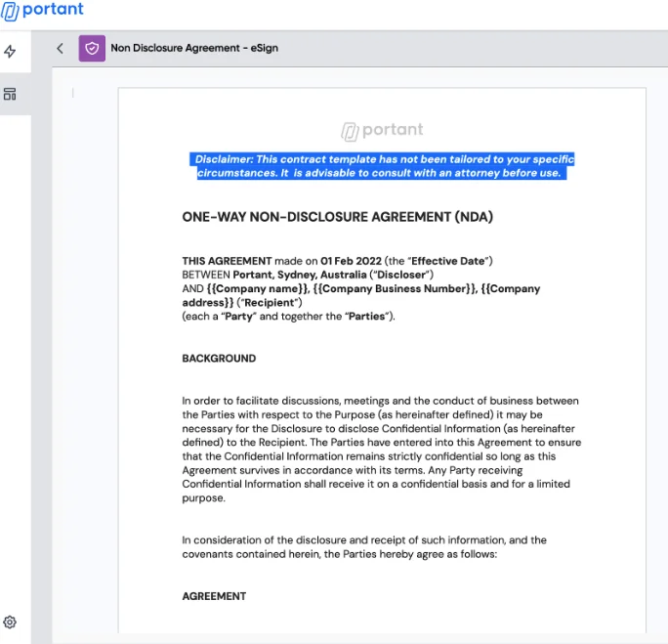Open the lightning bolt workflows icon in the sidebar
Viewport: 668px width, 644px height.
point(10,52)
